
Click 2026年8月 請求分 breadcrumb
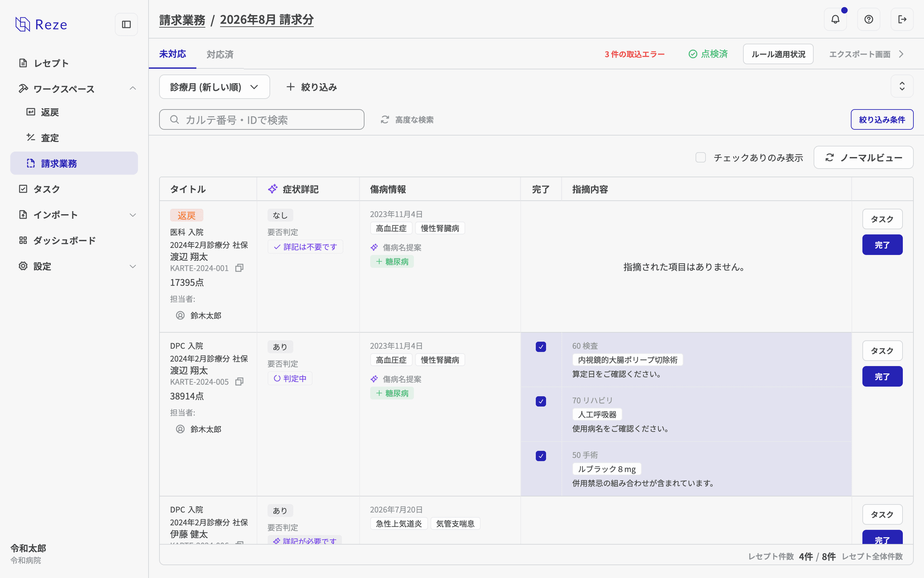coord(267,20)
